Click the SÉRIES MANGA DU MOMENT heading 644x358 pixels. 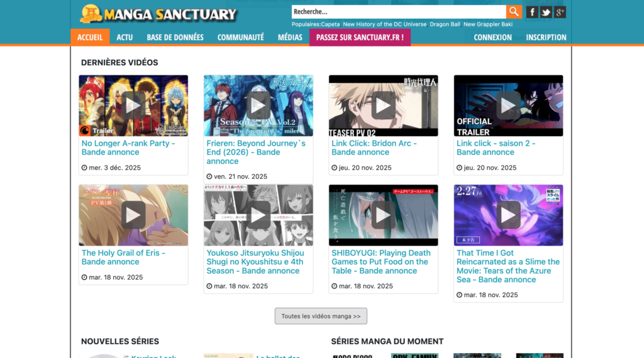[387, 341]
